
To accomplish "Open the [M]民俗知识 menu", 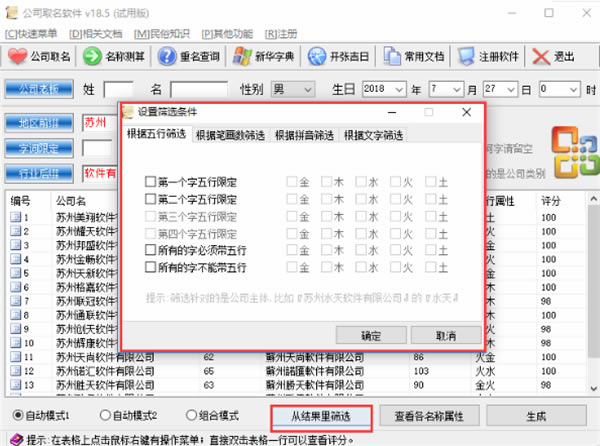I will pyautogui.click(x=162, y=34).
